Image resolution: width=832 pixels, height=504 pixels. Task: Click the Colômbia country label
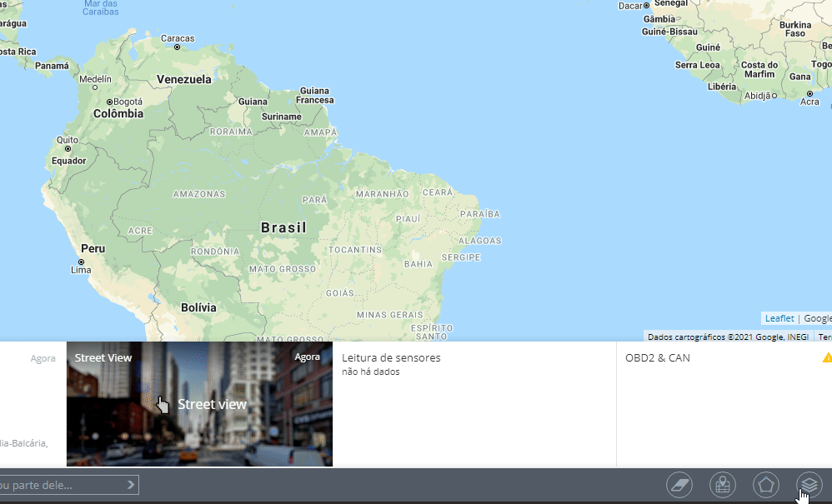(118, 114)
